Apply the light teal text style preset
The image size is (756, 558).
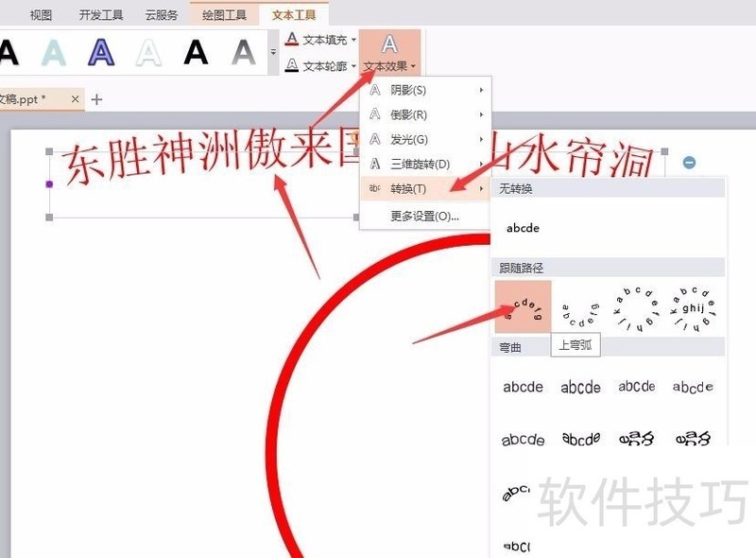(x=54, y=52)
